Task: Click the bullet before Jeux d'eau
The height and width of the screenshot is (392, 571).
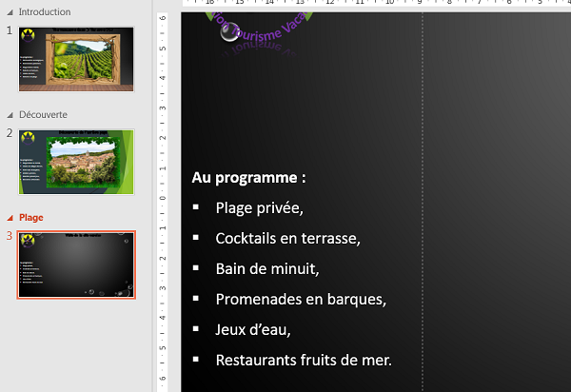Action: pyautogui.click(x=195, y=329)
